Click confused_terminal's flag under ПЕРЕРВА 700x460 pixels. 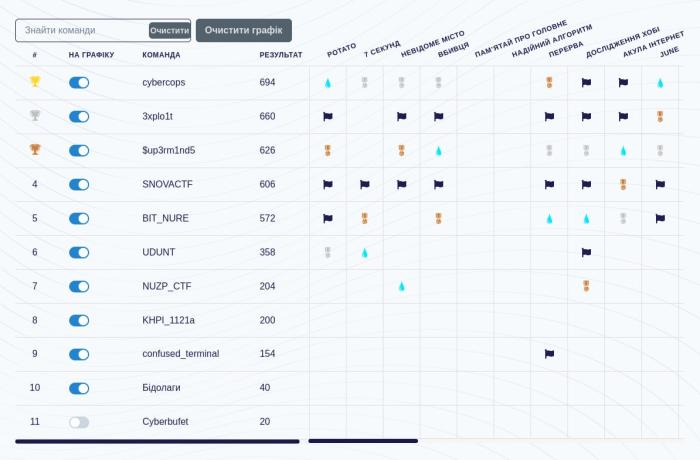pos(549,354)
